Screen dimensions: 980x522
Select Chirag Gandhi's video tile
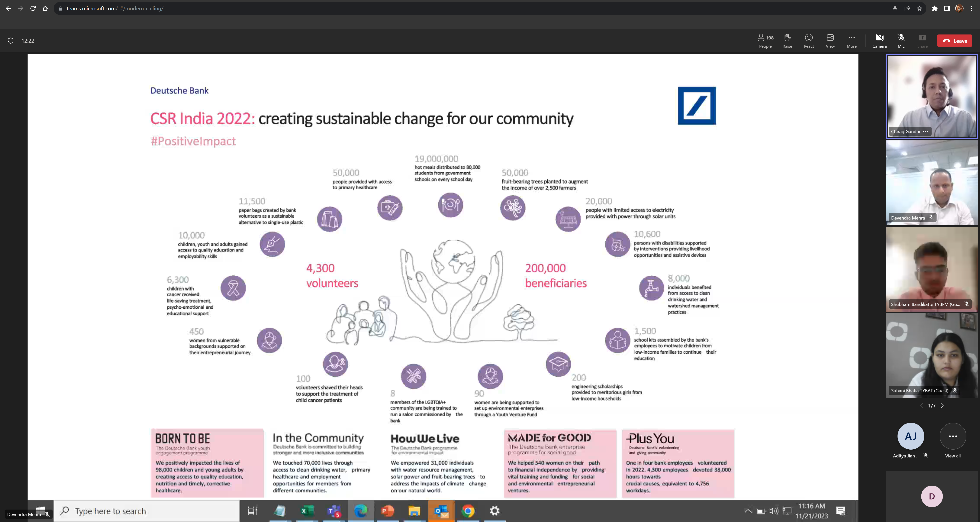point(932,96)
